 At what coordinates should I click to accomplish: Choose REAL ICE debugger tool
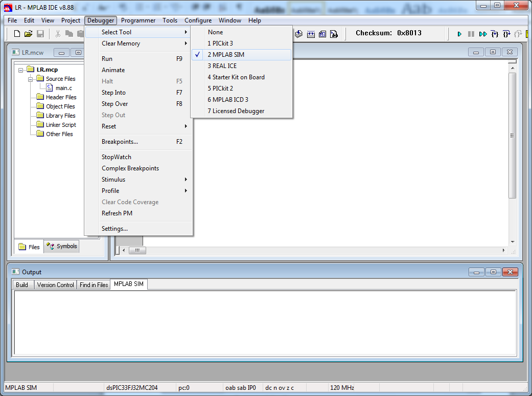point(241,66)
